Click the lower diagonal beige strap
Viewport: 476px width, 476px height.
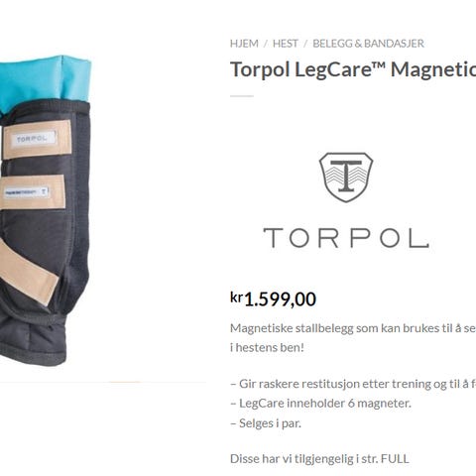[x=28, y=272]
